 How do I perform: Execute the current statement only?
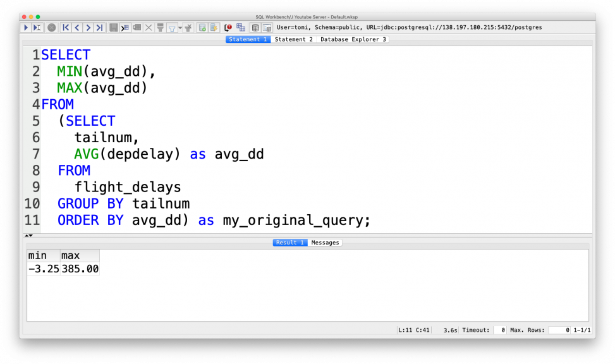point(38,27)
